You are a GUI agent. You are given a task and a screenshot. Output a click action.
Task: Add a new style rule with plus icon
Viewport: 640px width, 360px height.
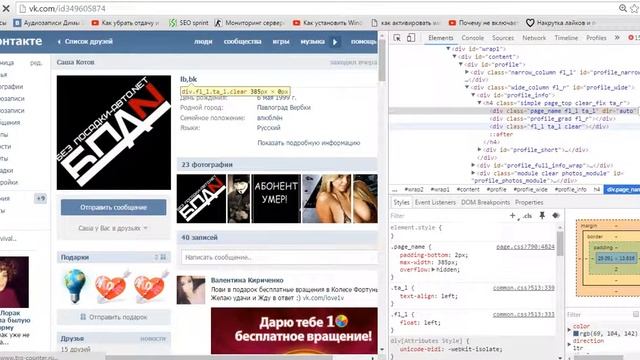tap(513, 216)
